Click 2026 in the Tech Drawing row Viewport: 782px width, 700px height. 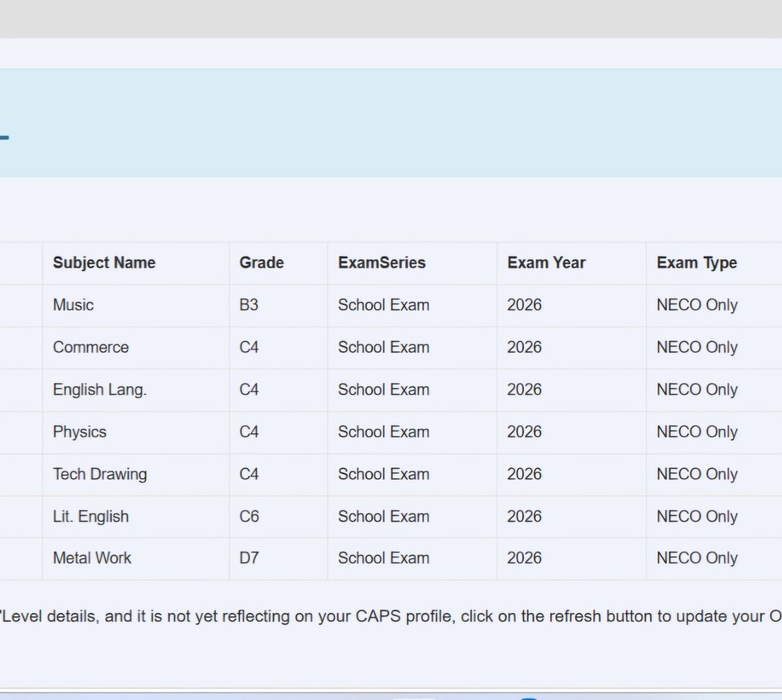524,474
